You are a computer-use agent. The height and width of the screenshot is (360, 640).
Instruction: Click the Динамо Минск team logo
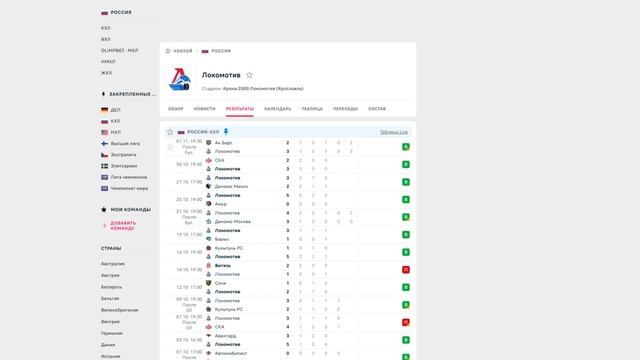click(209, 187)
